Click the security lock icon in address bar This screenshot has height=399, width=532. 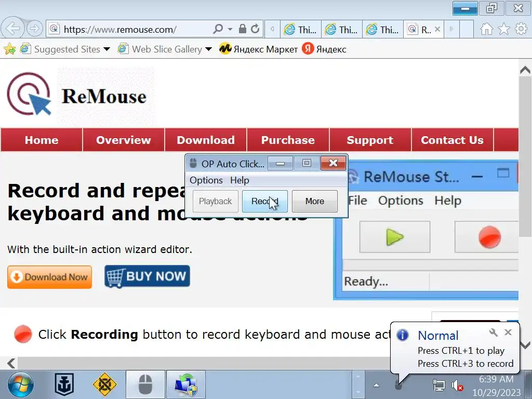pos(242,29)
